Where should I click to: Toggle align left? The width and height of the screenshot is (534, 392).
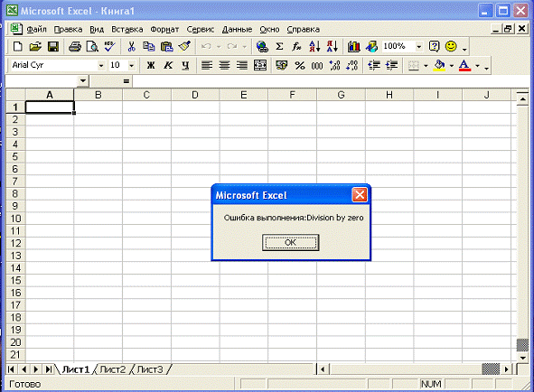click(x=207, y=65)
